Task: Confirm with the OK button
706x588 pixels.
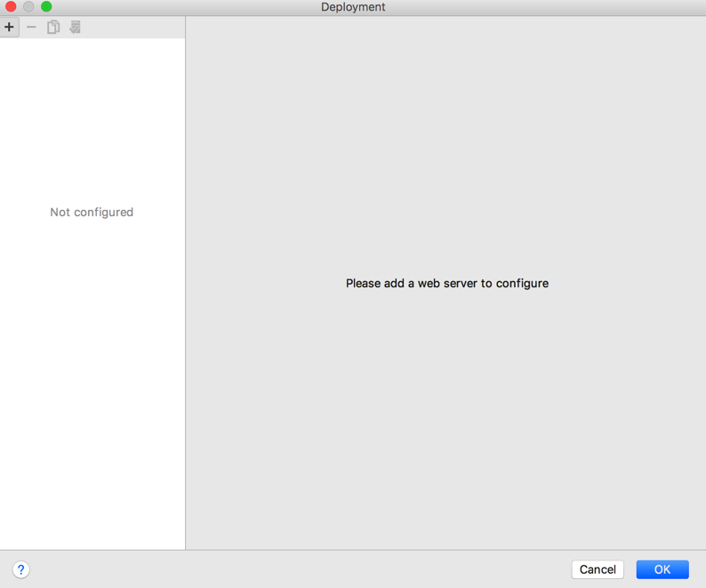Action: (x=662, y=569)
